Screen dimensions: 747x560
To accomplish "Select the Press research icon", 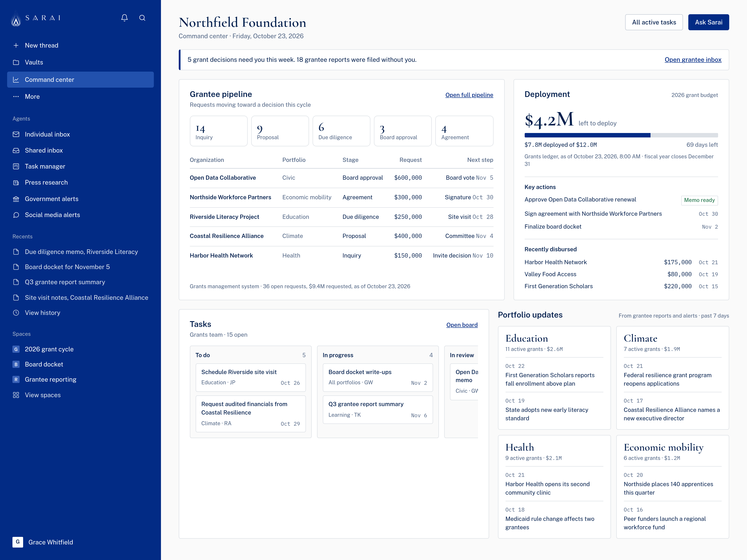I will tap(16, 183).
